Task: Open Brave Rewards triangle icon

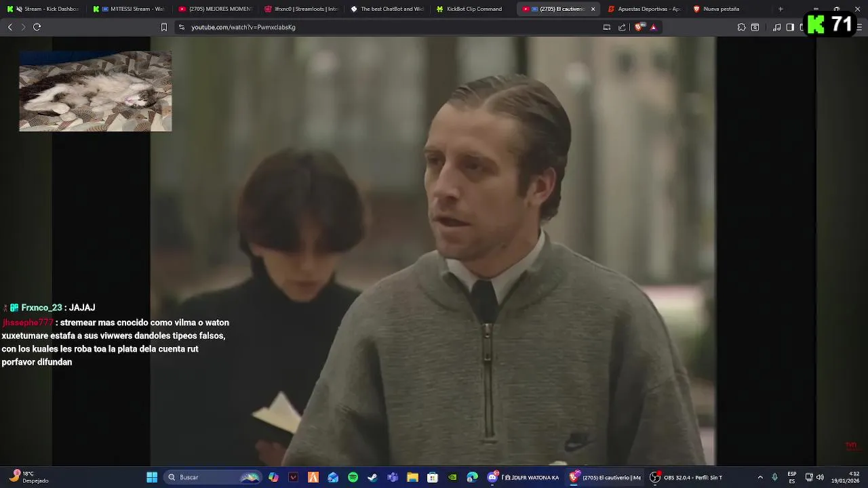Action: coord(653,27)
